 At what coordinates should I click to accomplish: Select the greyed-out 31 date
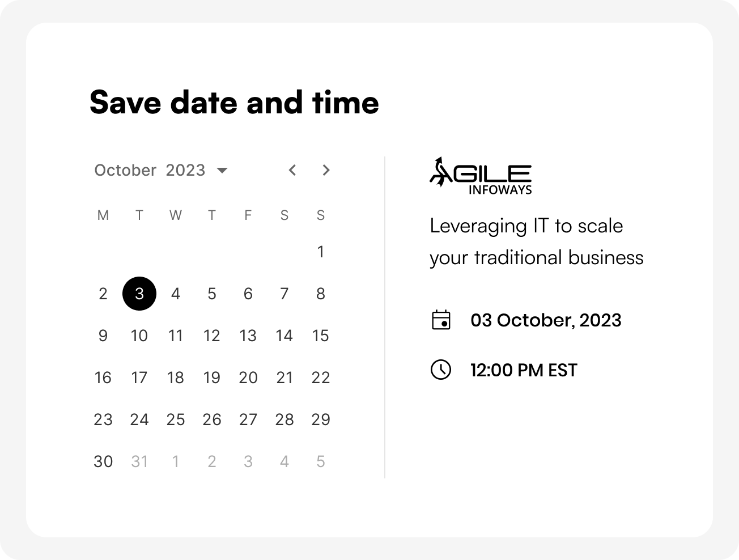[139, 461]
